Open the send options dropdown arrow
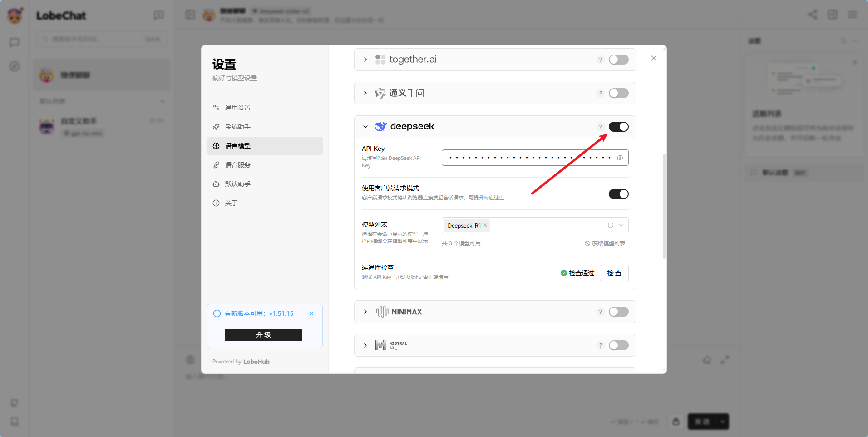This screenshot has height=437, width=868. 722,422
